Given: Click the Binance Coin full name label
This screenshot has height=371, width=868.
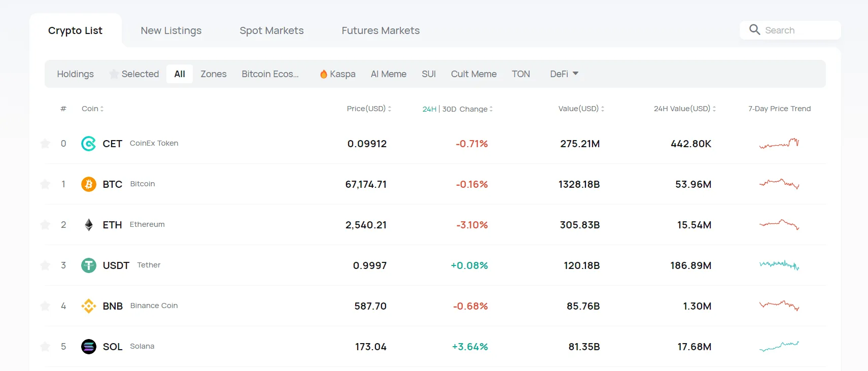Looking at the screenshot, I should 154,306.
